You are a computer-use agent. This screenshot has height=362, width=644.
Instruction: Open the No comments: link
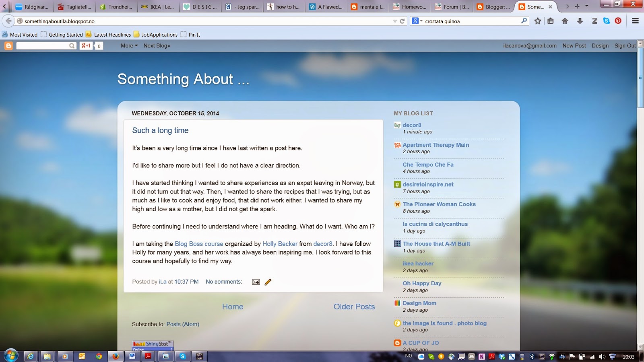coord(224,282)
